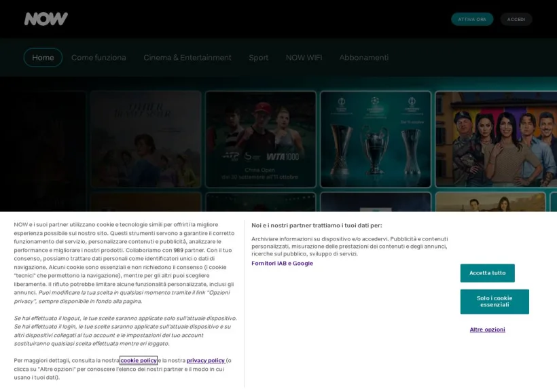The image size is (557, 392).
Task: Open the cast group photo tile
Action: (496, 139)
